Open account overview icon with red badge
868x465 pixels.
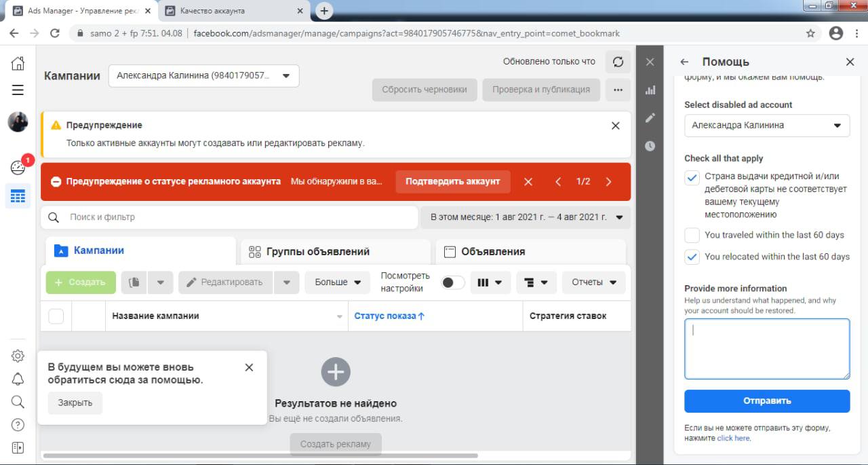coord(18,167)
